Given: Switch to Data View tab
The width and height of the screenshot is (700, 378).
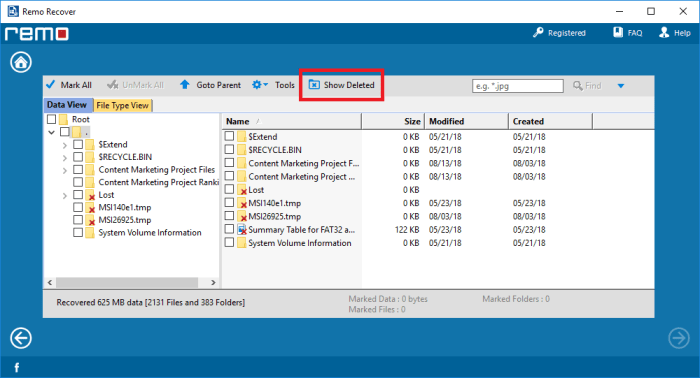Looking at the screenshot, I should pos(67,105).
